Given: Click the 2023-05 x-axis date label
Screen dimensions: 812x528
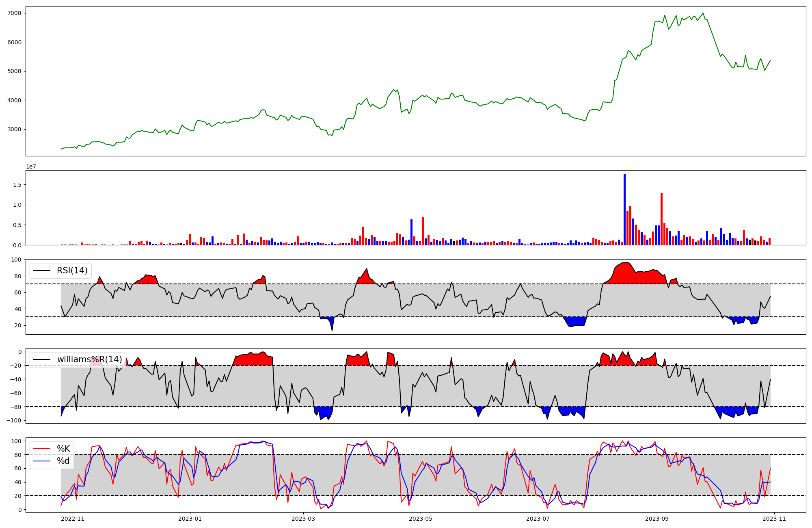Looking at the screenshot, I should [x=421, y=519].
